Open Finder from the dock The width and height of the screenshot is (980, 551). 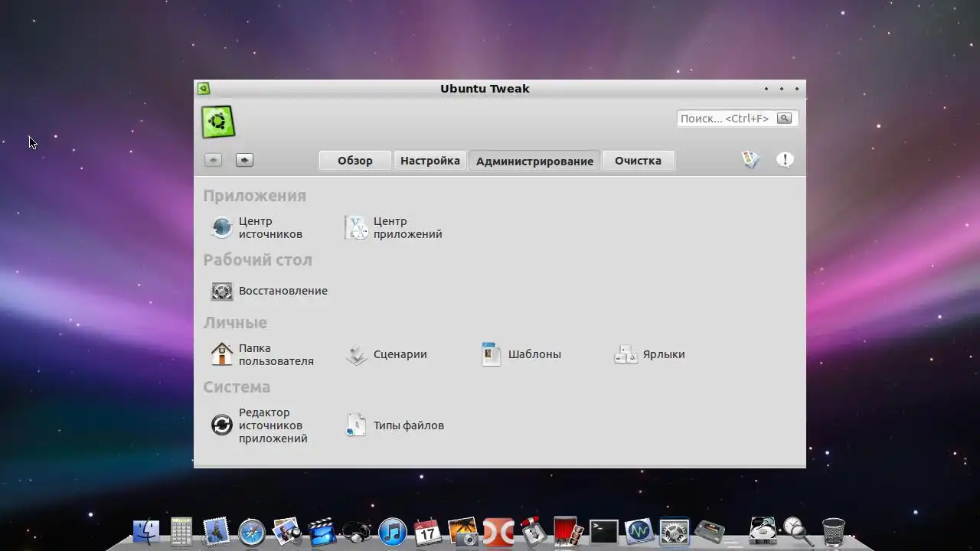[145, 531]
